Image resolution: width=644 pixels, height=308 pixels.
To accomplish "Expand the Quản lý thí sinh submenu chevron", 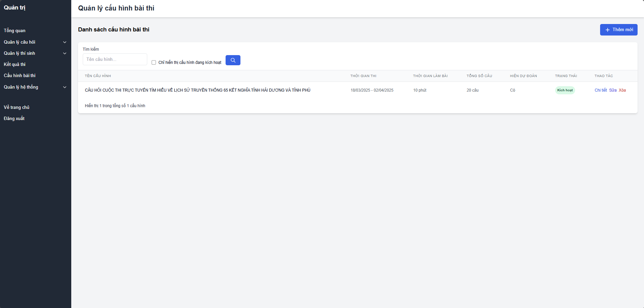I will click(65, 53).
